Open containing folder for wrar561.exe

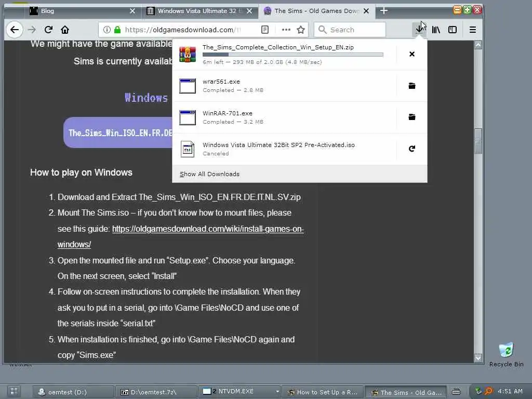coord(412,86)
